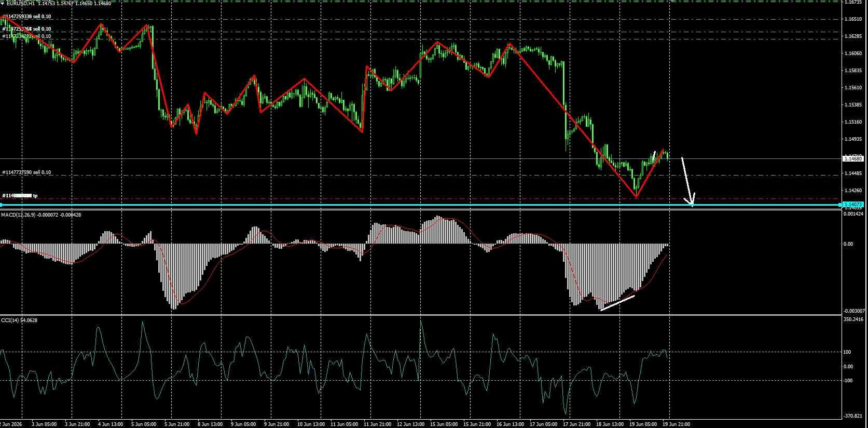Click the CCI scale value -370.821
The height and width of the screenshot is (428, 868).
pyautogui.click(x=854, y=416)
